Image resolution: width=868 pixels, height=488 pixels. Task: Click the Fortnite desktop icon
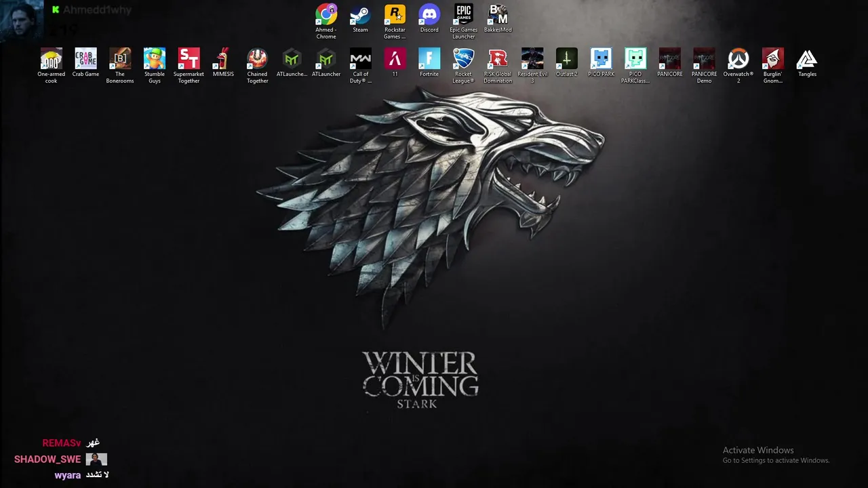click(429, 62)
